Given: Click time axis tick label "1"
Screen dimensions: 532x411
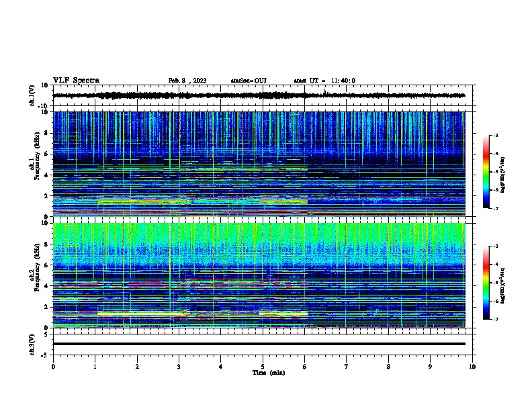Looking at the screenshot, I should point(95,367).
